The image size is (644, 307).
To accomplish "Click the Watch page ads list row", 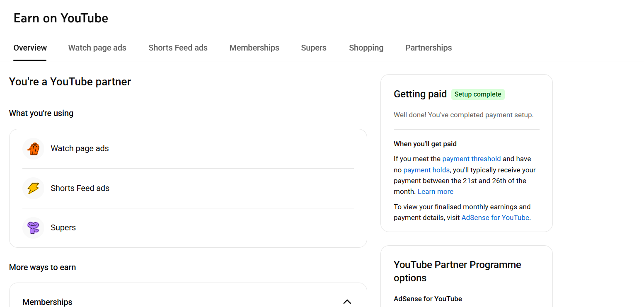I will coord(188,149).
